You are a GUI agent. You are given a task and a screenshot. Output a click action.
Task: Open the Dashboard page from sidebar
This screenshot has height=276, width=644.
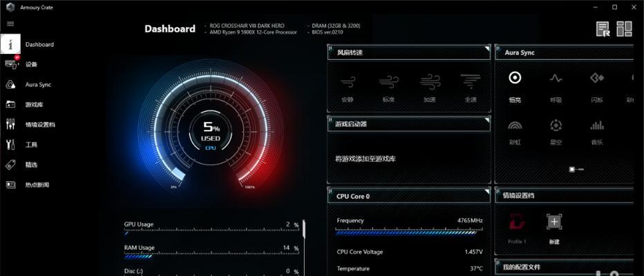[39, 44]
